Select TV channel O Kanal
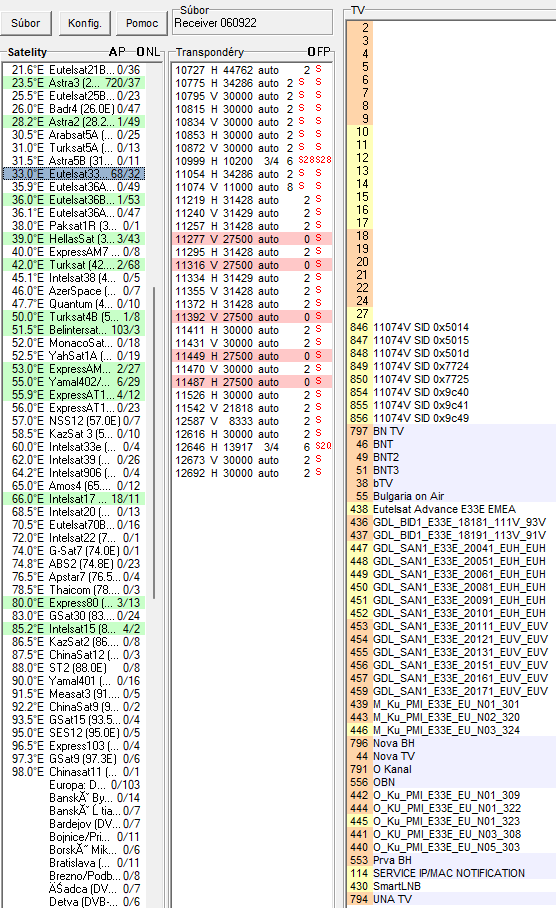556x908 pixels. point(451,769)
